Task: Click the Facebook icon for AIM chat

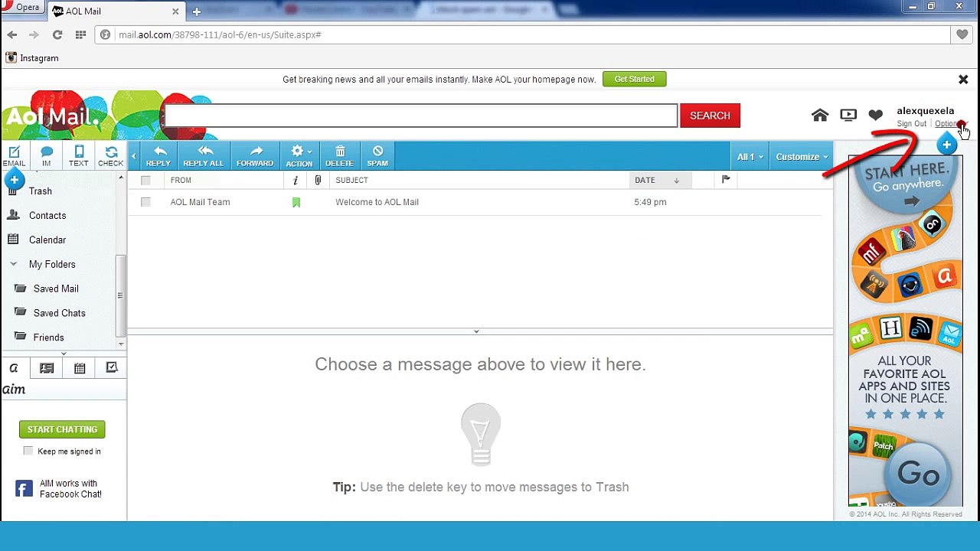Action: (x=24, y=488)
